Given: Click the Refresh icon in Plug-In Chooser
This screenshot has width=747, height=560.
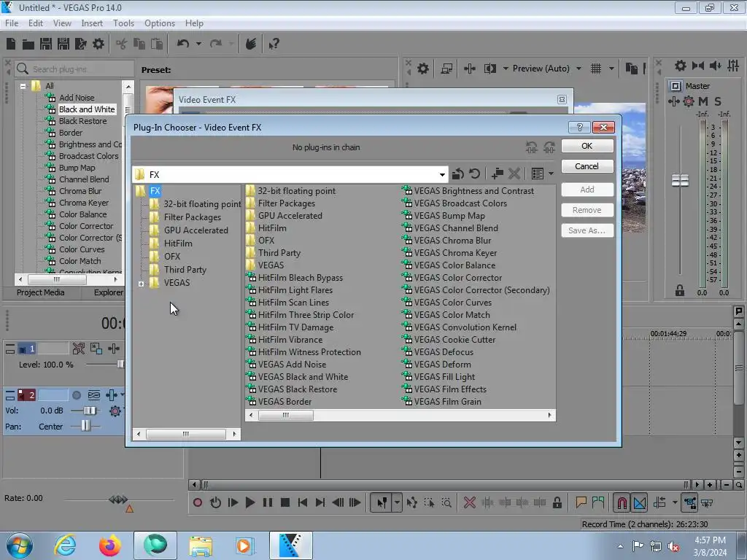Looking at the screenshot, I should click(x=474, y=174).
